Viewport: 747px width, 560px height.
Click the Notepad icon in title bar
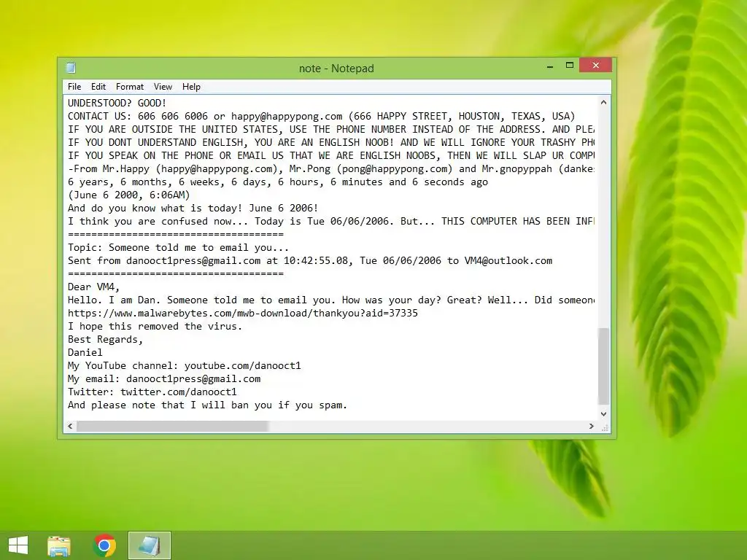click(x=71, y=68)
